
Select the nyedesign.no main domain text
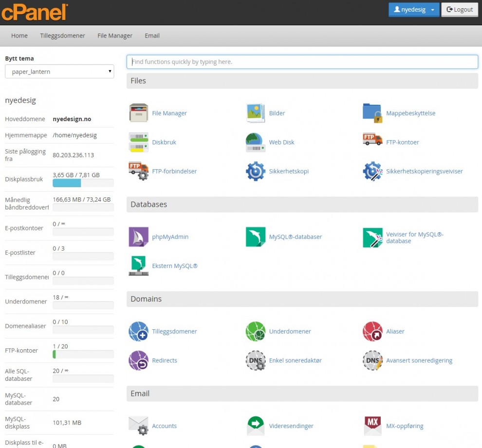pyautogui.click(x=72, y=119)
